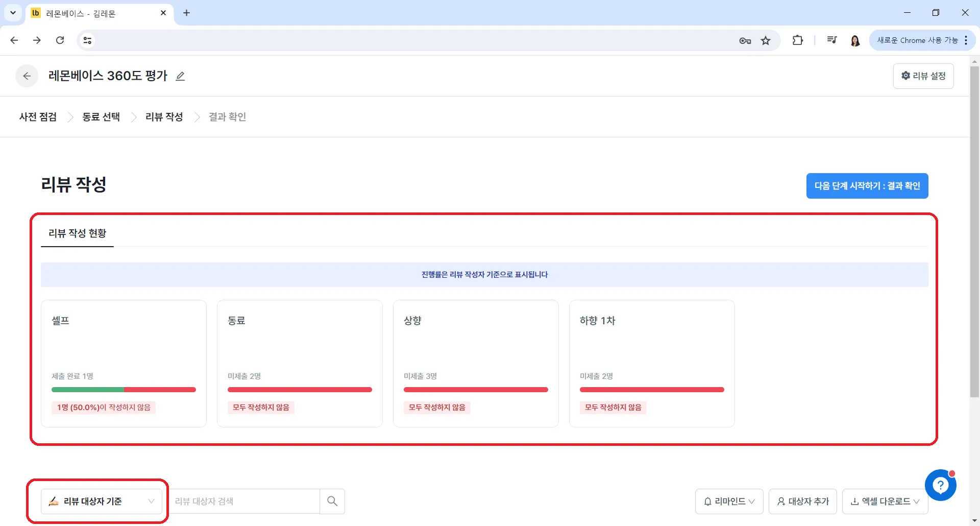980x526 pixels.
Task: Click the 진행률은 리뷰 작성자 기준 notice
Action: point(484,275)
